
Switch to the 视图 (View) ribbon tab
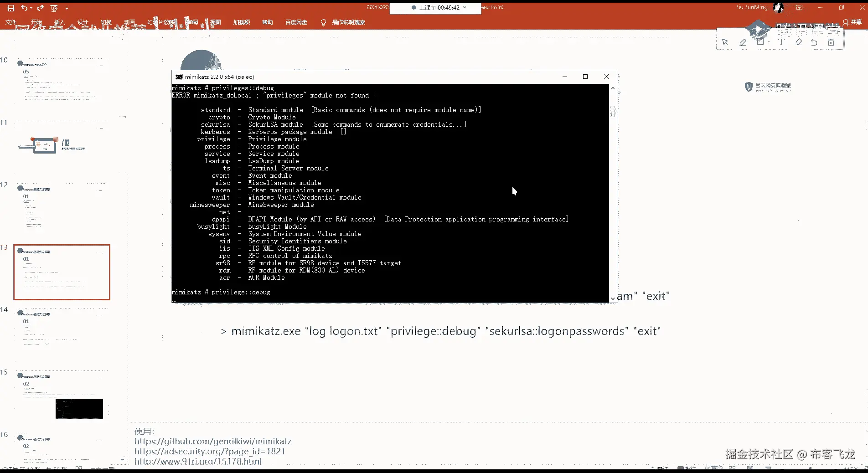click(215, 22)
